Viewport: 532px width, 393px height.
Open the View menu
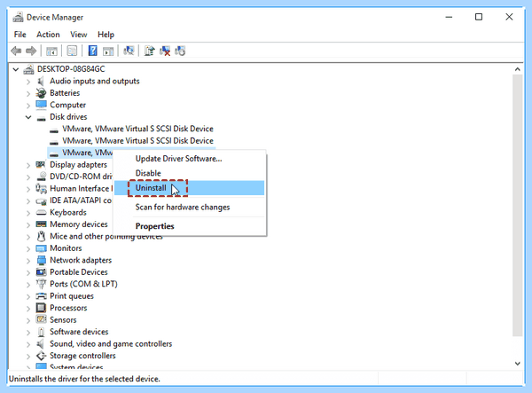[79, 35]
